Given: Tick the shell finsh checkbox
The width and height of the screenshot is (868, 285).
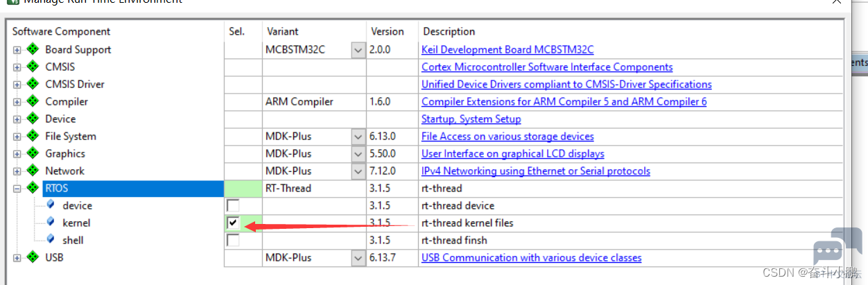Looking at the screenshot, I should pyautogui.click(x=233, y=241).
